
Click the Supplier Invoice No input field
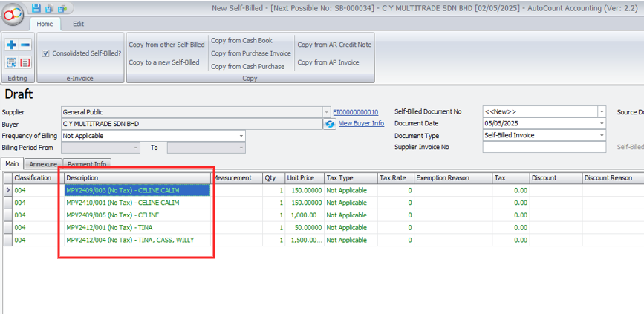[x=544, y=148]
